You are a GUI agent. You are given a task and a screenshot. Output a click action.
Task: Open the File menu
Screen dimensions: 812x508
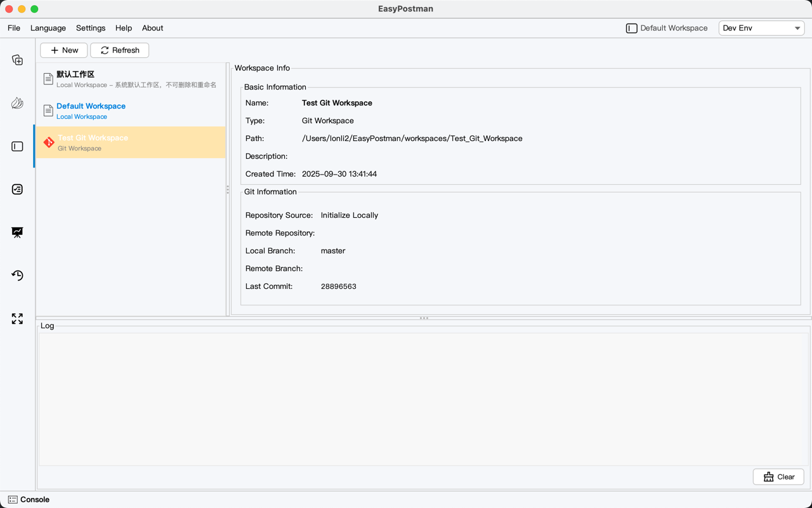(x=14, y=28)
